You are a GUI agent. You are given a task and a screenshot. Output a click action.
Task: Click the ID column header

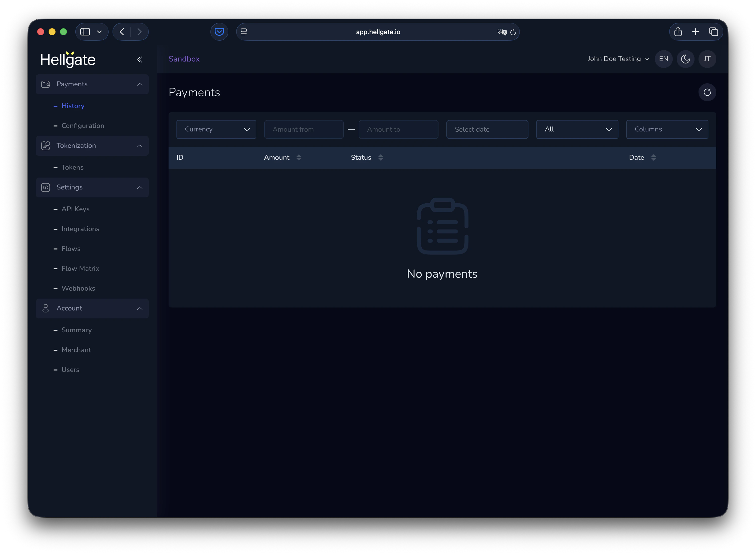point(180,157)
